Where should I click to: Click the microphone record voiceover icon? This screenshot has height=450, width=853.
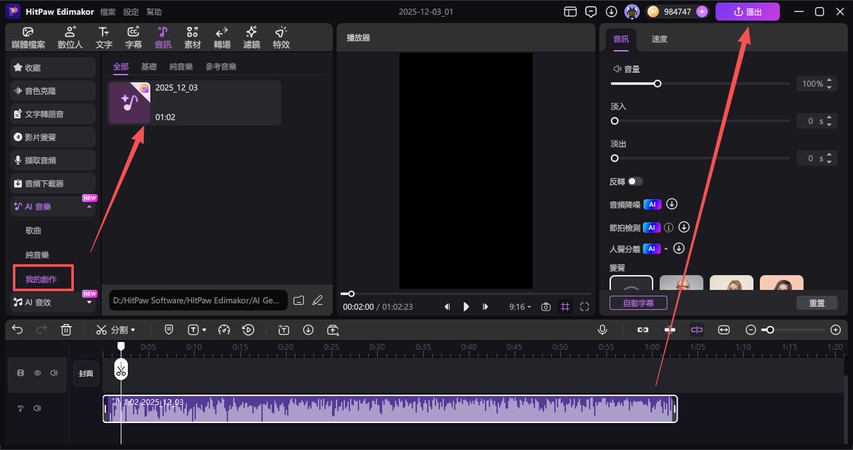point(602,330)
